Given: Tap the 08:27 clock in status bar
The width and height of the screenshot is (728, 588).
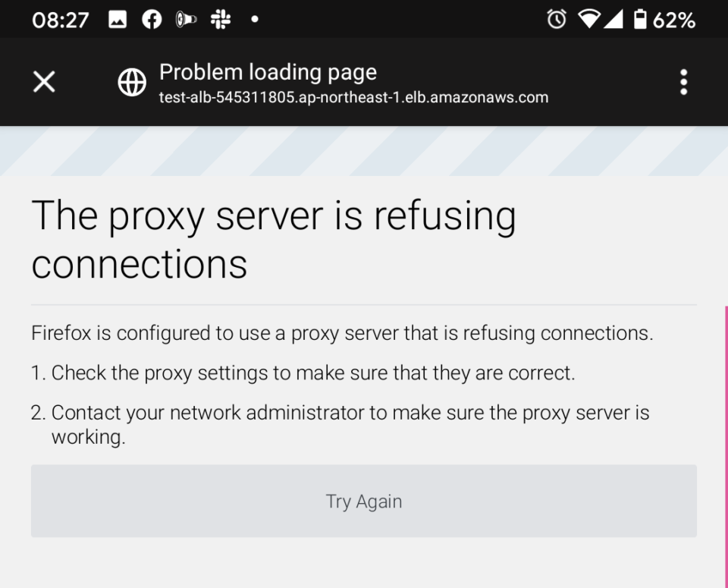Looking at the screenshot, I should tap(61, 20).
